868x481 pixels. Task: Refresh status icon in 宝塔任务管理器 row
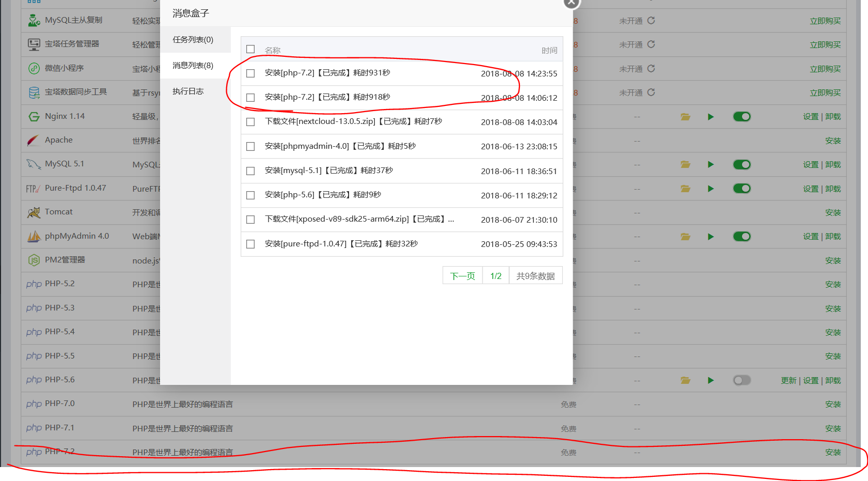point(651,44)
